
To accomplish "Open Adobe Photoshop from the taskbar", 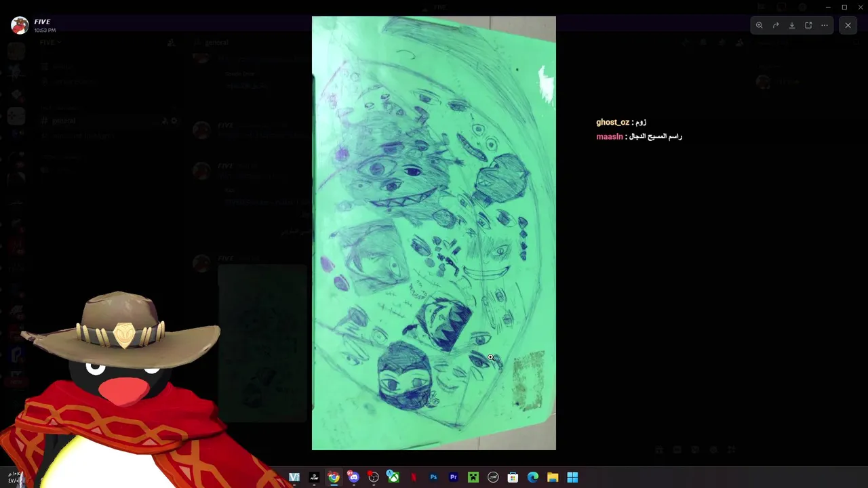I will point(433,477).
